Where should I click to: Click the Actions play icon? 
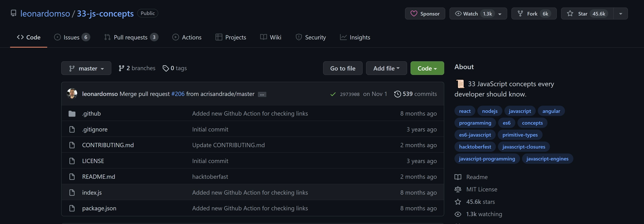[175, 37]
